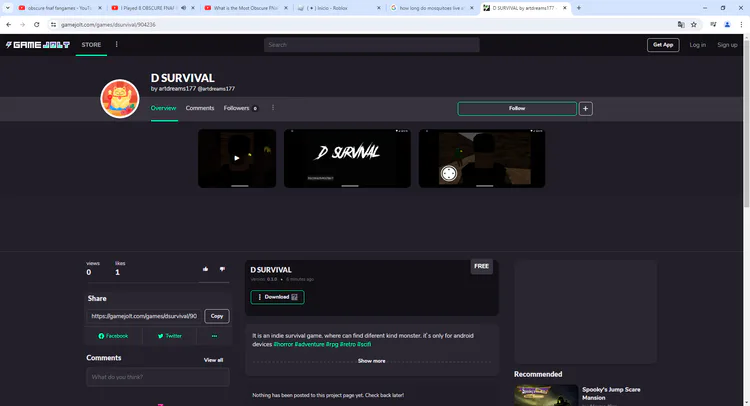The width and height of the screenshot is (750, 406).
Task: Close the D SURVIVAL browser tab
Action: click(x=564, y=8)
